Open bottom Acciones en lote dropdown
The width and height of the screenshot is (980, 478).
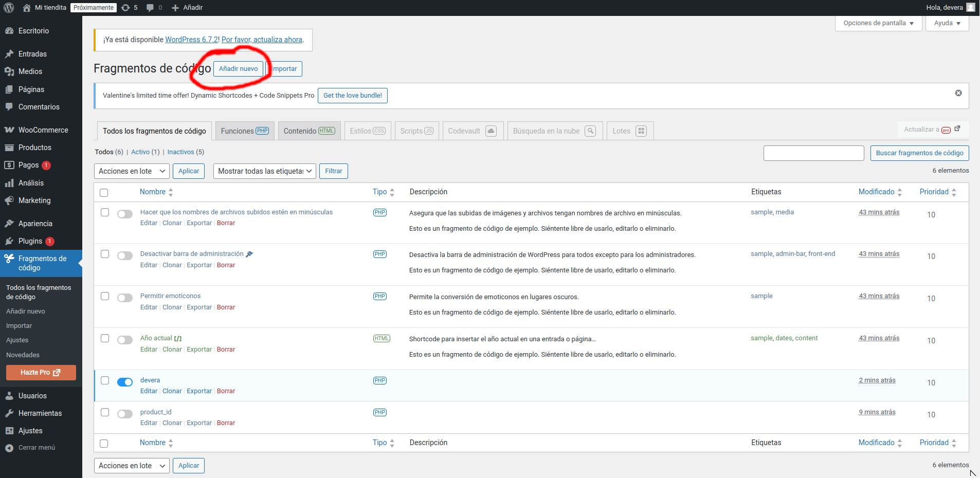pyautogui.click(x=132, y=466)
